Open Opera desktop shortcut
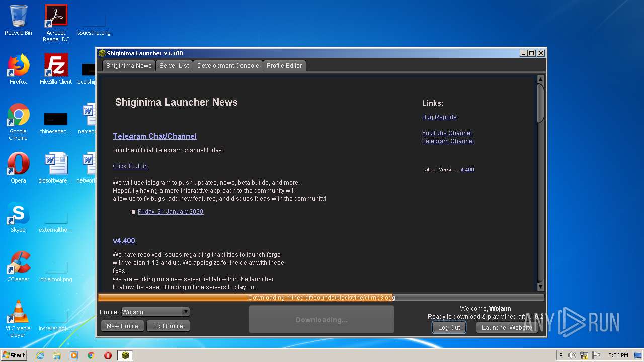The width and height of the screenshot is (644, 362). click(x=18, y=168)
